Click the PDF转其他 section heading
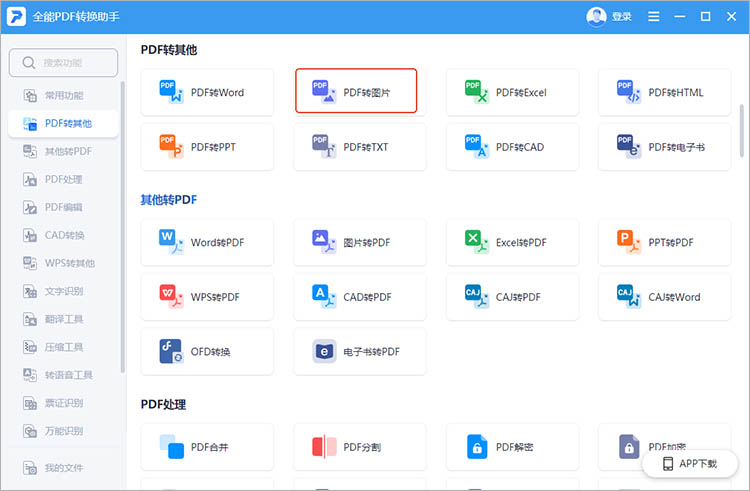Image resolution: width=750 pixels, height=491 pixels. tap(169, 50)
